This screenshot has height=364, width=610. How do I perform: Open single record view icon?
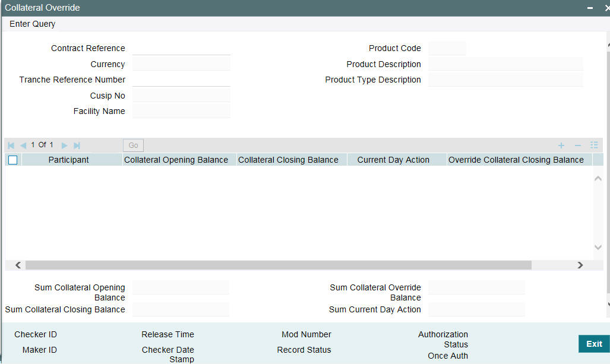[594, 145]
